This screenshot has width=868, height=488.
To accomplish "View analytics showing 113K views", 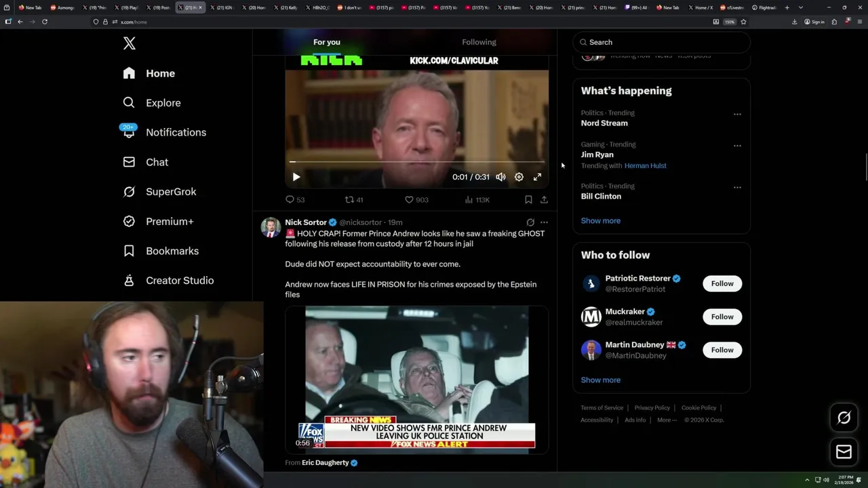I will coord(477,200).
